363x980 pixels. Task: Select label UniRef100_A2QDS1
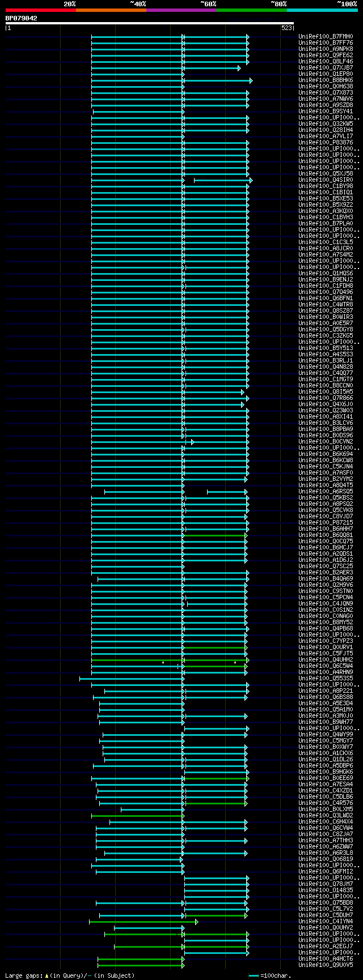pos(326,554)
